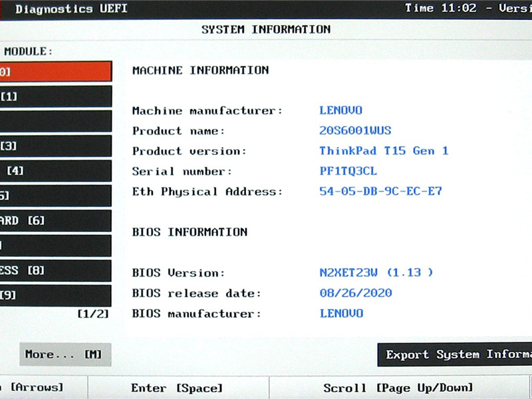Click Machine manufacturer value LENOVO
The image size is (532, 399).
[341, 110]
